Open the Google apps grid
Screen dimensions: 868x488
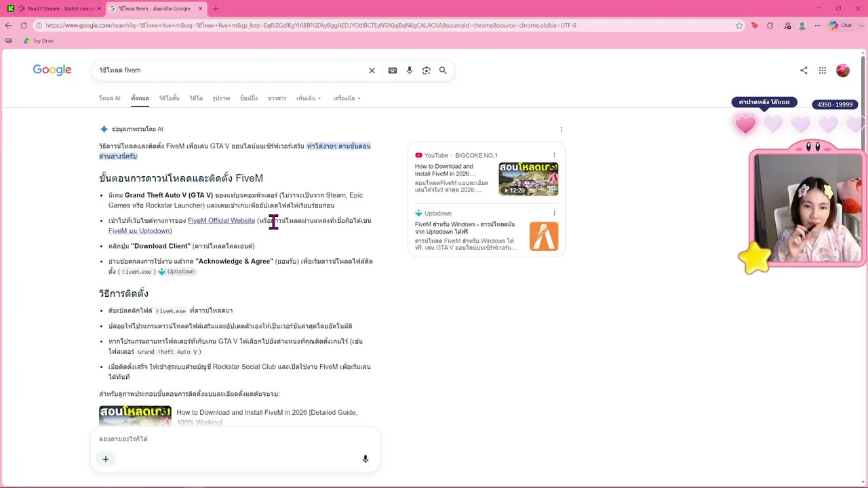click(823, 70)
